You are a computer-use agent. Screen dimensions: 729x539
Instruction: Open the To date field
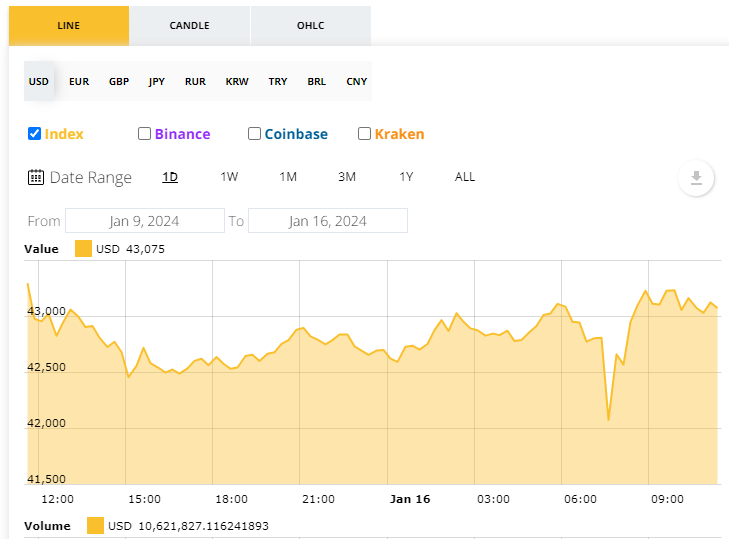327,221
